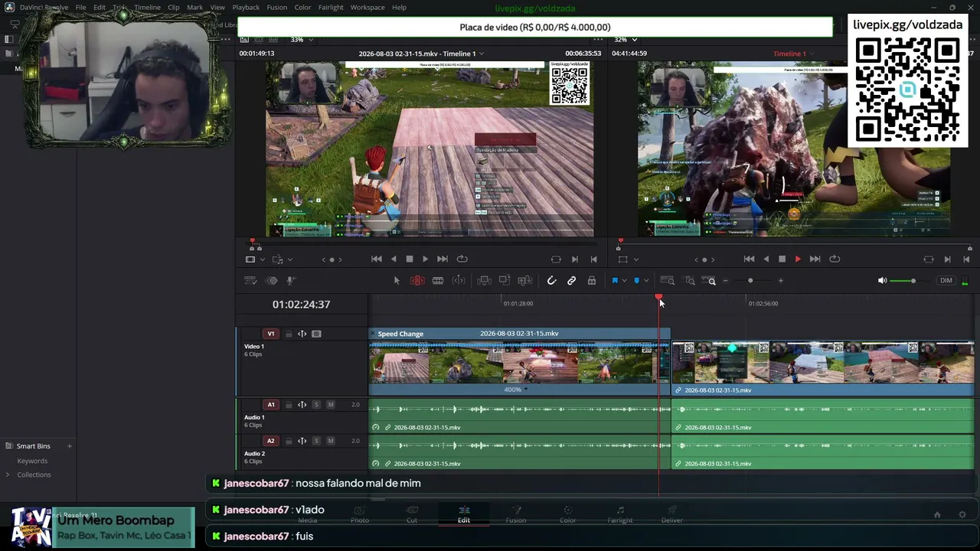
Task: Open the Workspace menu
Action: 367,8
